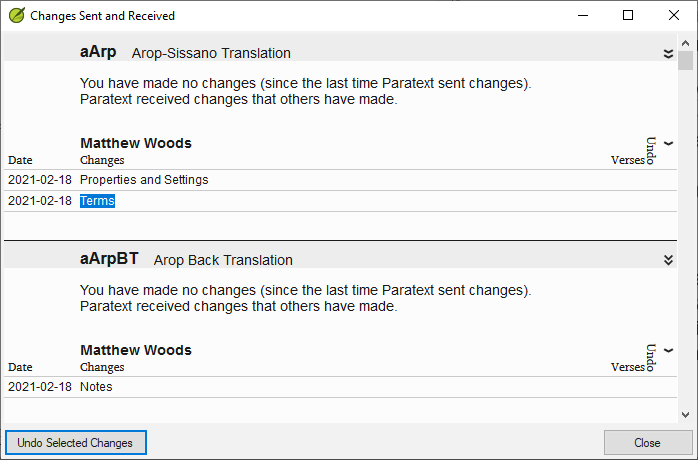Click the Date column header under aArp
The width and height of the screenshot is (698, 460).
coord(20,160)
